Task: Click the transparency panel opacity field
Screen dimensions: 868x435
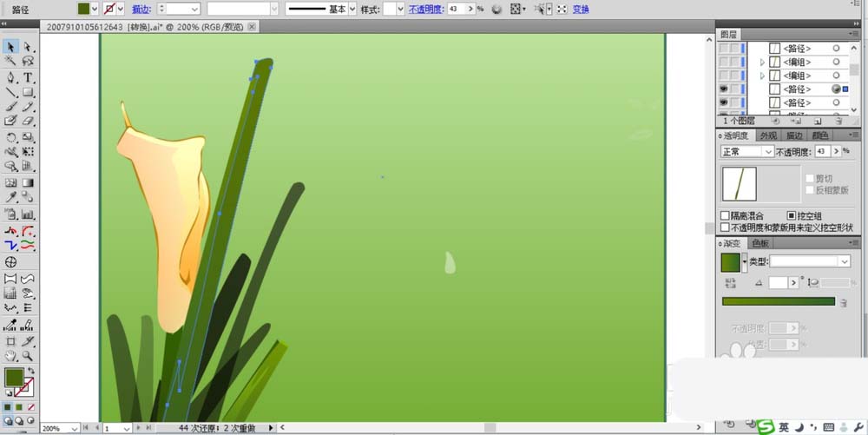Action: click(822, 151)
